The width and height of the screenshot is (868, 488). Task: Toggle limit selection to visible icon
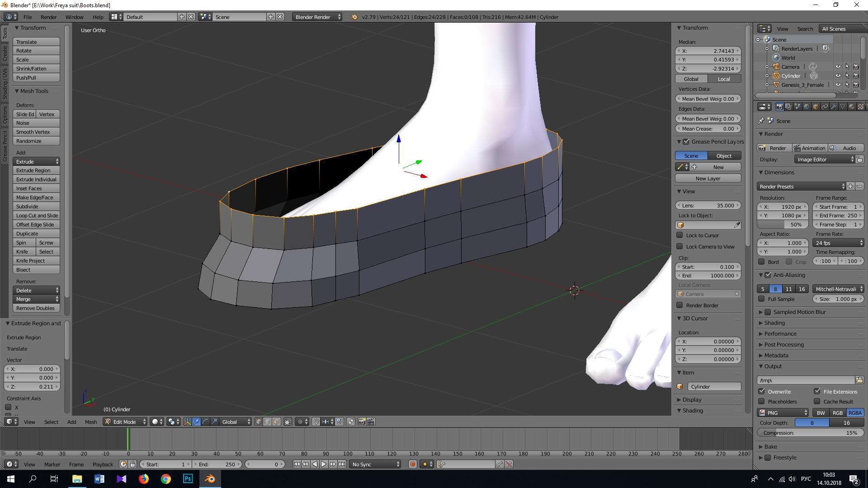288,422
